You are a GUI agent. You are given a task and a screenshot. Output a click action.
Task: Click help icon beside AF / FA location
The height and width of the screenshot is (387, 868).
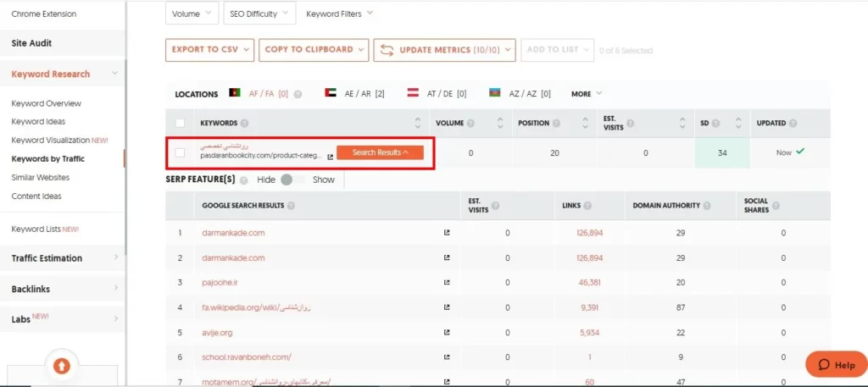[x=298, y=95]
